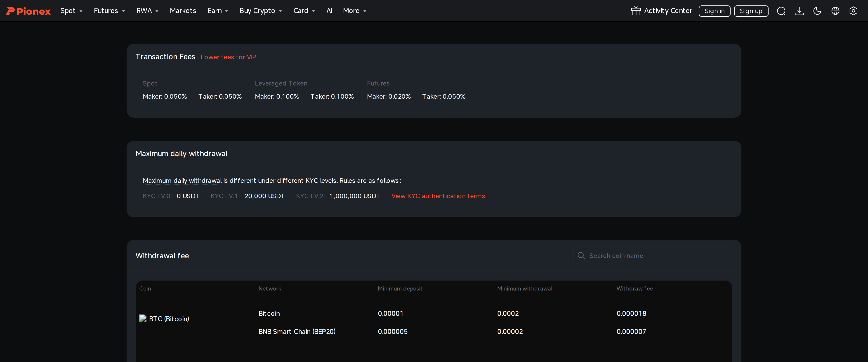Screen dimensions: 868x362
Task: Click Leveraged Token Maker: 0.100% text
Action: click(277, 96)
